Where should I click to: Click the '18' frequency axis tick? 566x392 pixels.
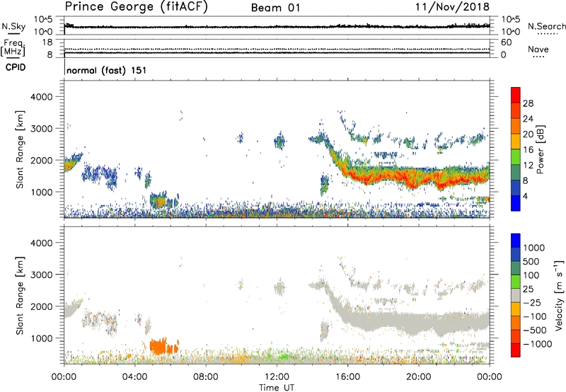(x=47, y=42)
